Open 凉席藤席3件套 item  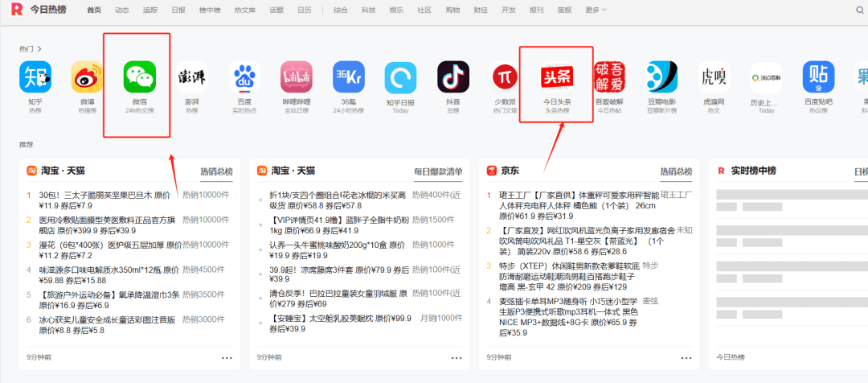[339, 275]
